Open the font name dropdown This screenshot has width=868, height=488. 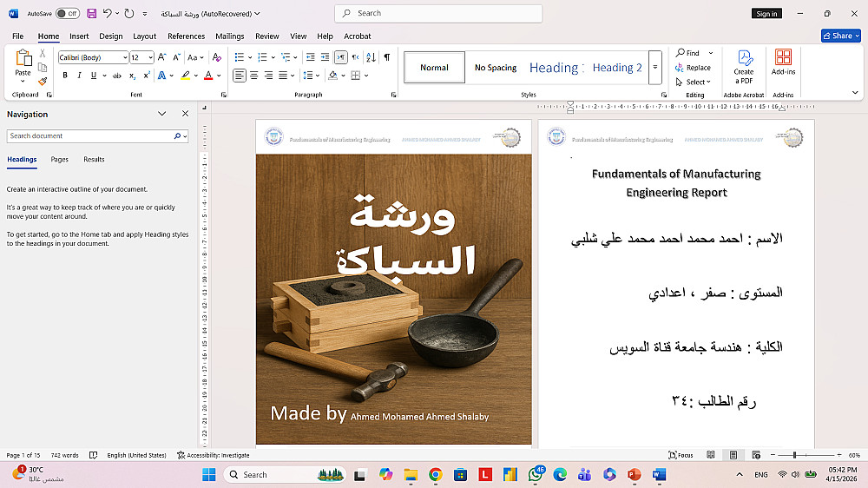coord(125,57)
